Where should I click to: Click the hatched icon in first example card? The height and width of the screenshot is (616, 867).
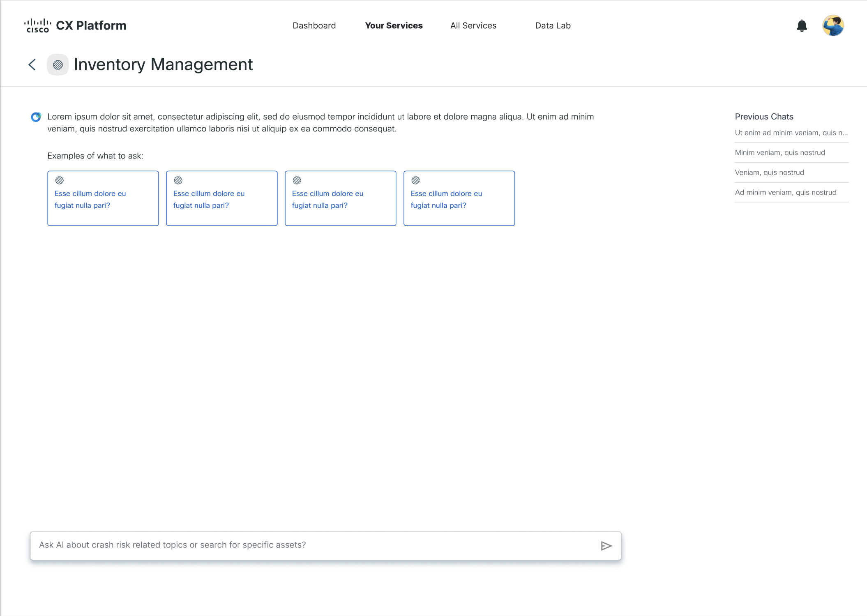tap(60, 180)
